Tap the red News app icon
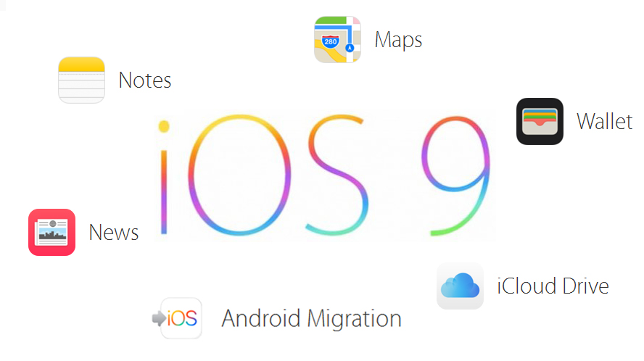Viewport: 644px width, 361px height. coord(51,232)
